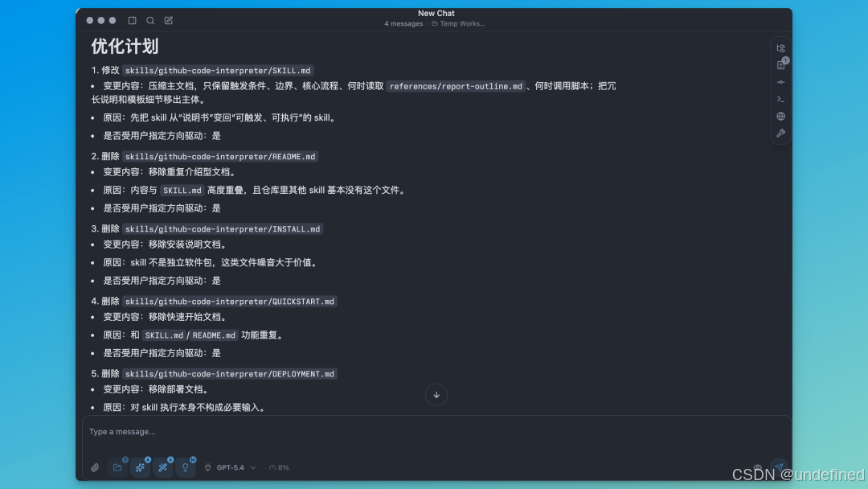Open the globe browser panel icon

coord(780,117)
